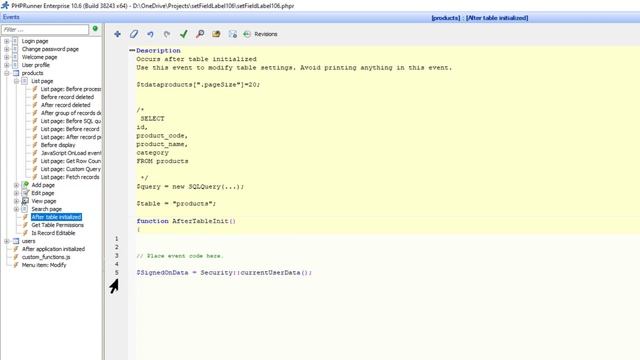Open List page: Custom Query event

point(71,169)
